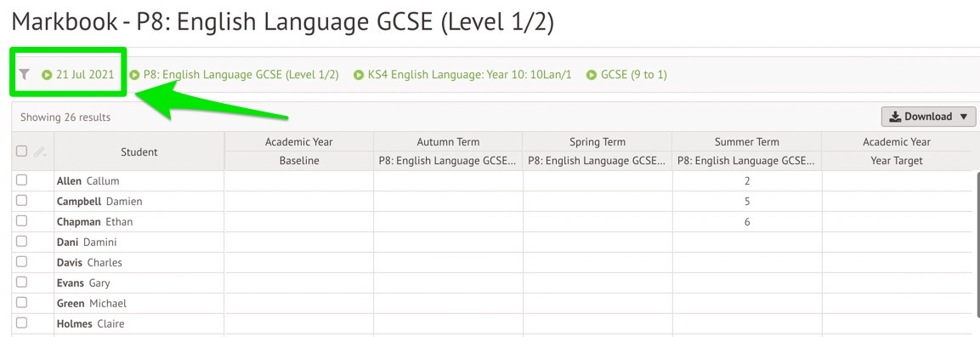Check the box next to Green Michael
Screen dimensions: 980x337
tap(22, 303)
